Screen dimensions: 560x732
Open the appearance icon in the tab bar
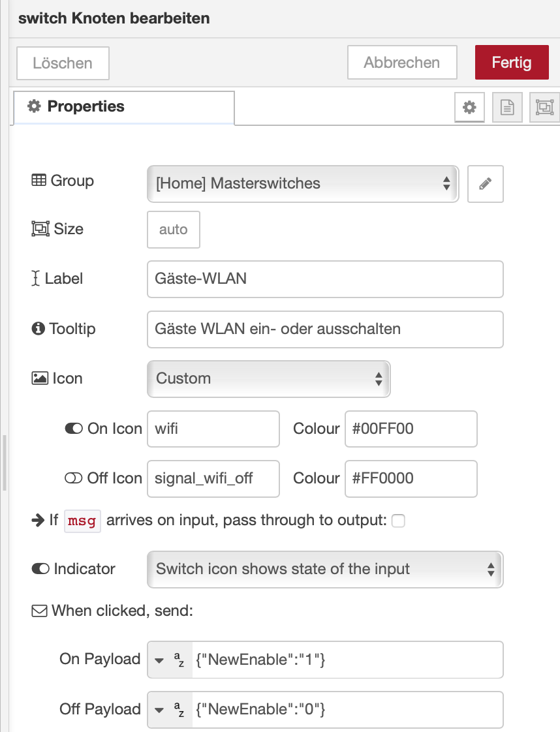point(544,108)
